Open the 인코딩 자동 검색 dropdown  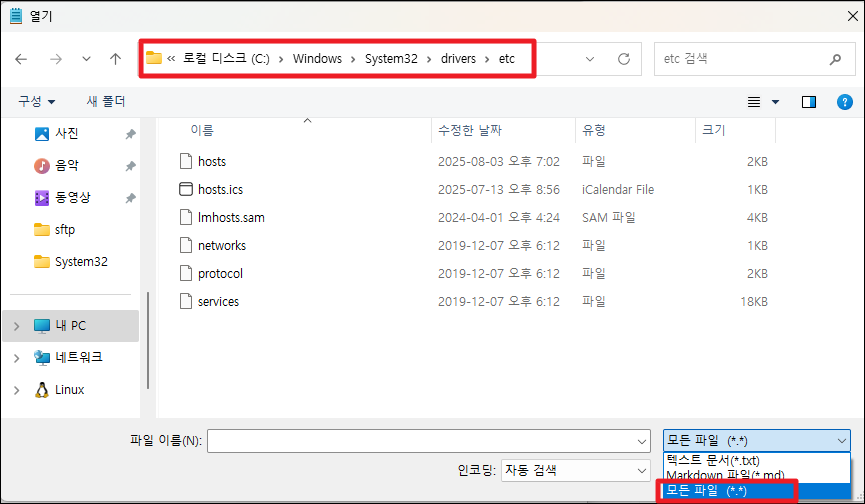pyautogui.click(x=575, y=470)
